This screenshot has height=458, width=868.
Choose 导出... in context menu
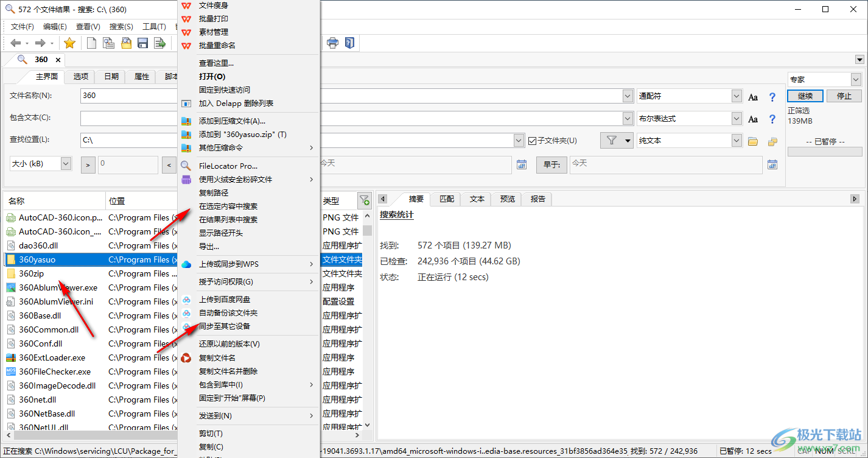click(249, 246)
